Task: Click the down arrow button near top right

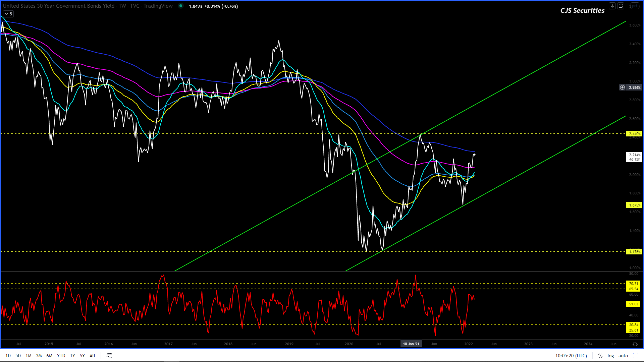Action: (612, 6)
